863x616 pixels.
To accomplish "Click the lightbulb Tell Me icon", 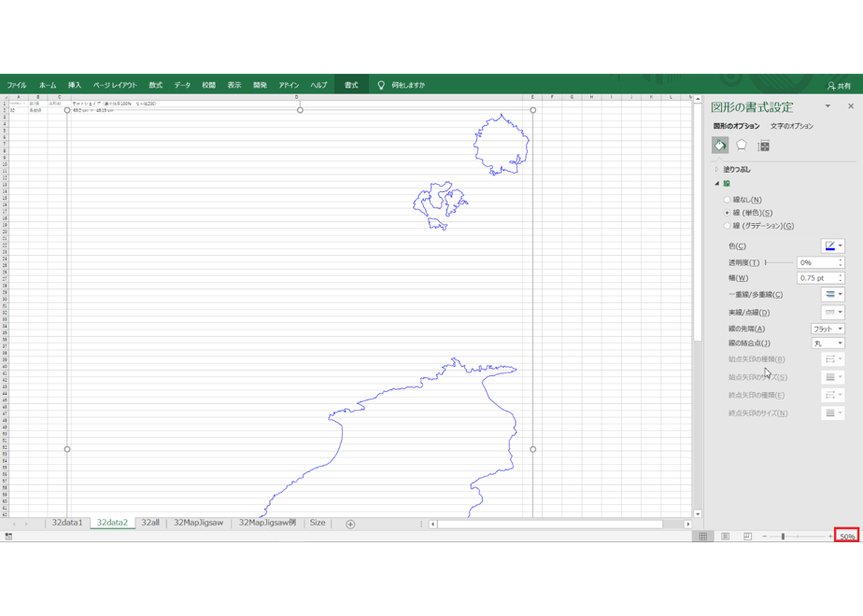I will pyautogui.click(x=380, y=85).
